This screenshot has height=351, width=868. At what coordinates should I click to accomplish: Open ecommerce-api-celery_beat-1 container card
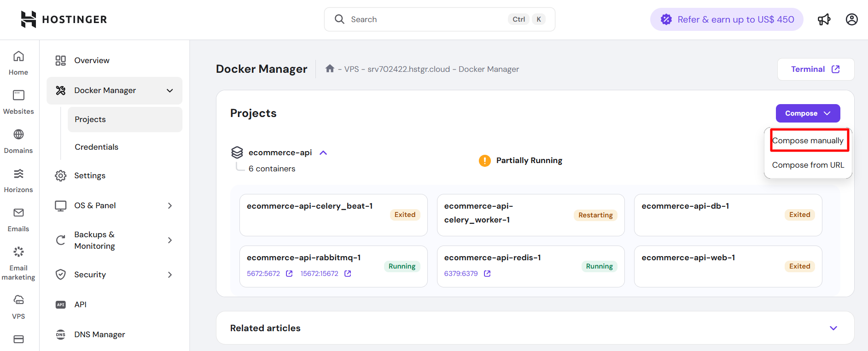pos(333,215)
